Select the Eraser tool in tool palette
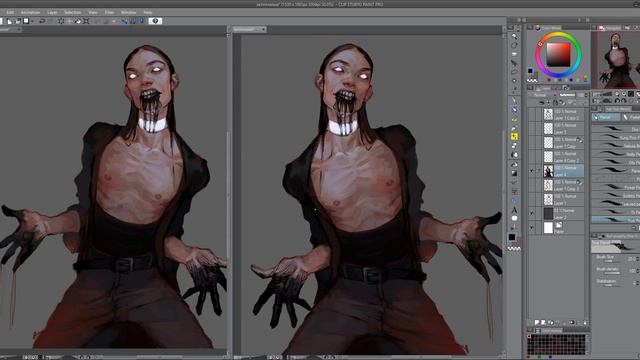640x360 pixels. [x=514, y=146]
